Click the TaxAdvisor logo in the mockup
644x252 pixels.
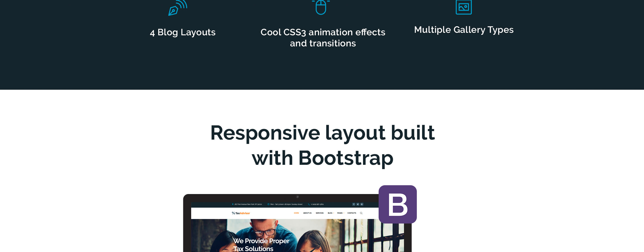(x=241, y=213)
